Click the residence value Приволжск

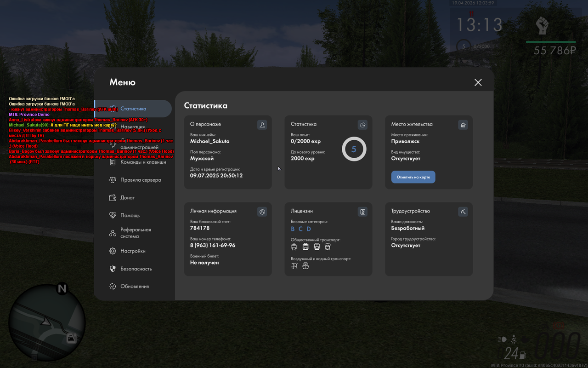click(405, 142)
